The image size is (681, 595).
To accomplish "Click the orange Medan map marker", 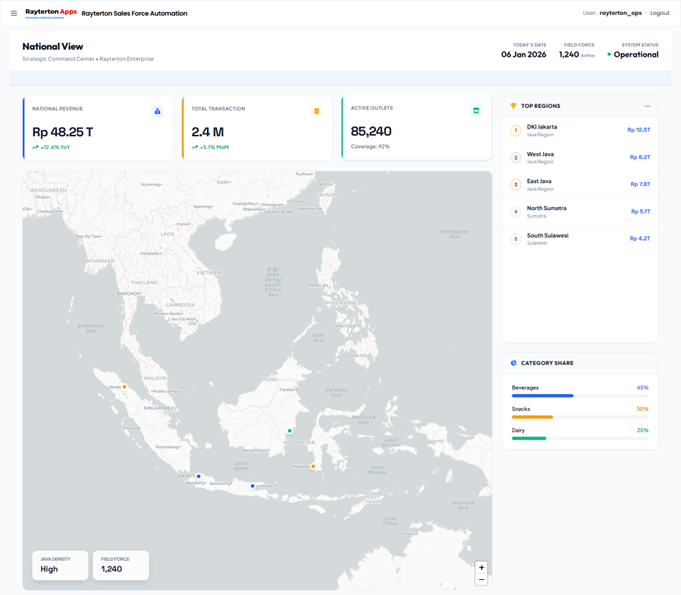I will 125,387.
